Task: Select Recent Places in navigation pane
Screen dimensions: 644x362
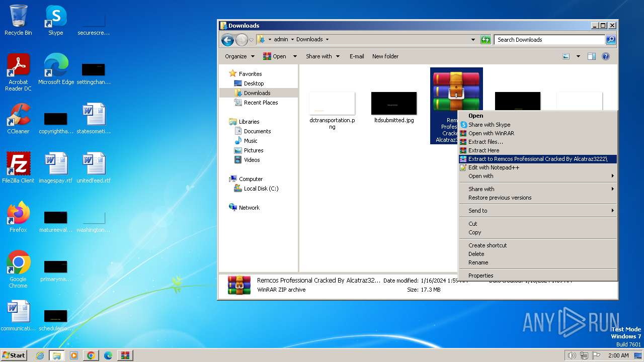Action: [261, 103]
